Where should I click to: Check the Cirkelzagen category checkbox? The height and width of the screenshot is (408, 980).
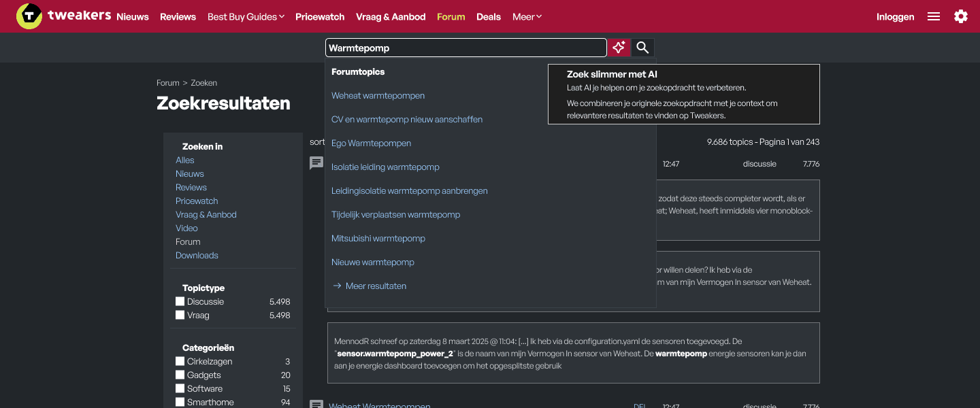pyautogui.click(x=180, y=361)
